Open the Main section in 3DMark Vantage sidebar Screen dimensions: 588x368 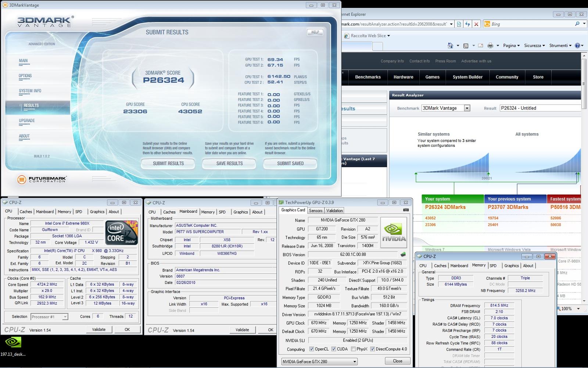[x=23, y=61]
